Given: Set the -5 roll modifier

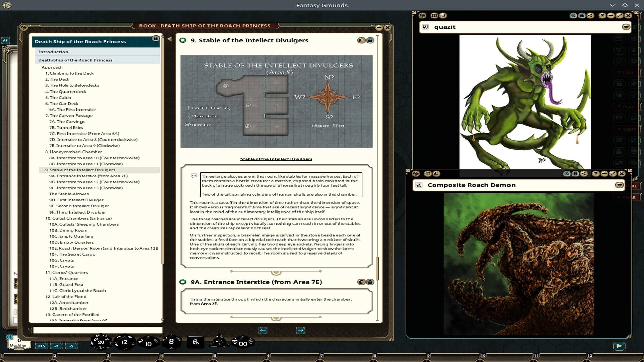Looking at the screenshot, I should click(x=71, y=346).
